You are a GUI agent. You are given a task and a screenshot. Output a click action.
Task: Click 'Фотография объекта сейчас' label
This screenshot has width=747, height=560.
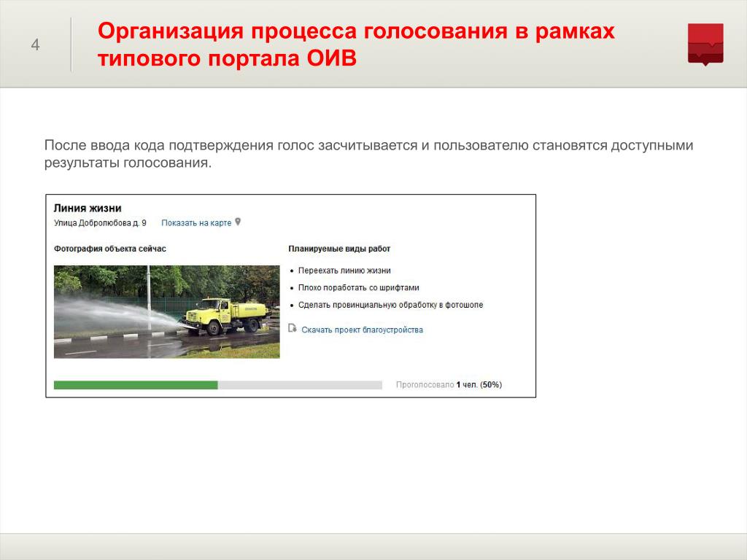[x=110, y=249]
